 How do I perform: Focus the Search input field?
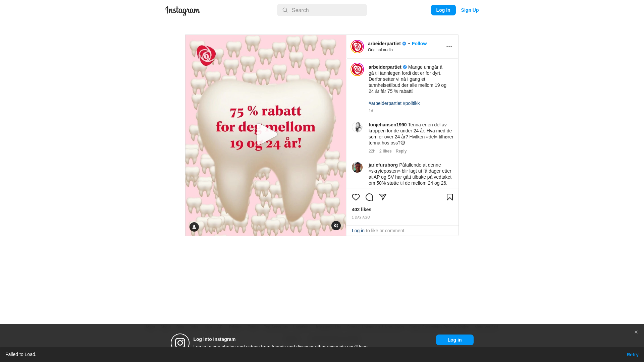pos(322,10)
